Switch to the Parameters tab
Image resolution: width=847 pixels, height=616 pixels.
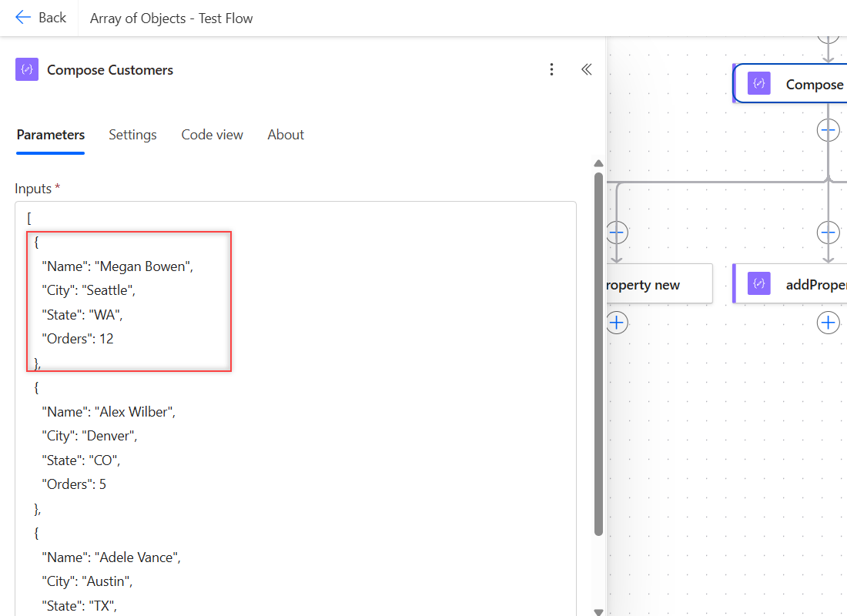pyautogui.click(x=51, y=135)
